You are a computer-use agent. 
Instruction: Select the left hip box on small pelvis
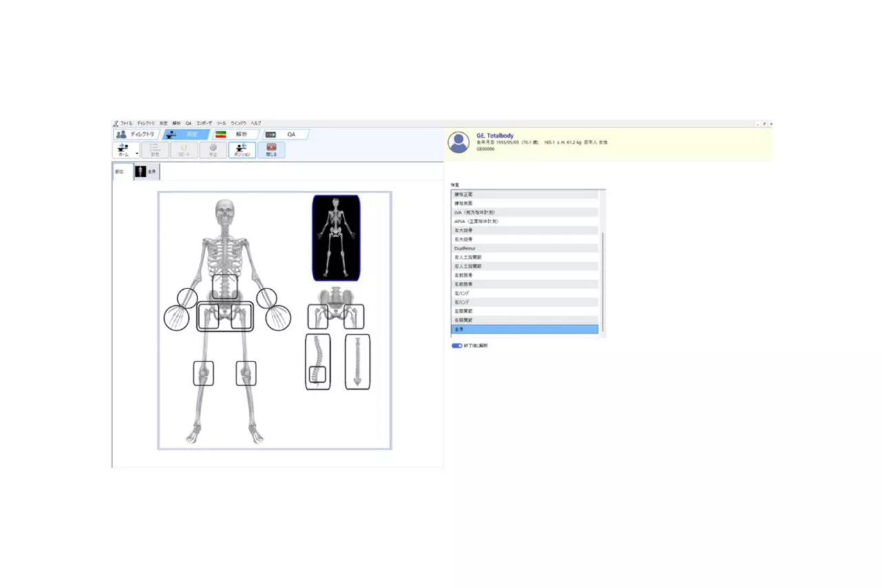318,317
